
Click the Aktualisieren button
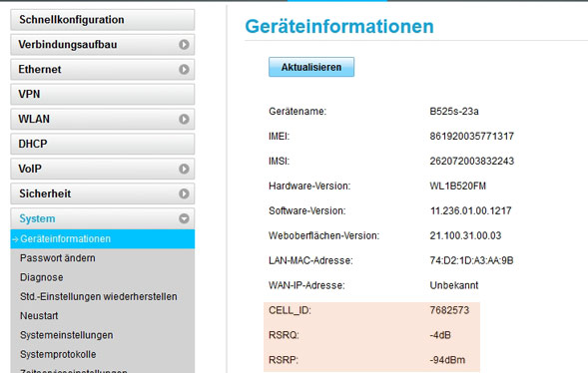(x=311, y=67)
